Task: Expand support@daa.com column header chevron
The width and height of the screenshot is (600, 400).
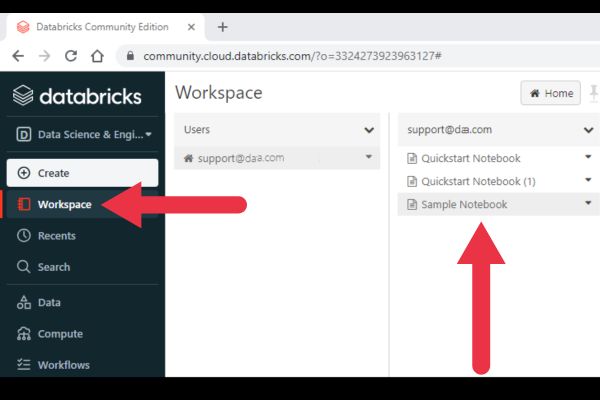Action: tap(589, 130)
